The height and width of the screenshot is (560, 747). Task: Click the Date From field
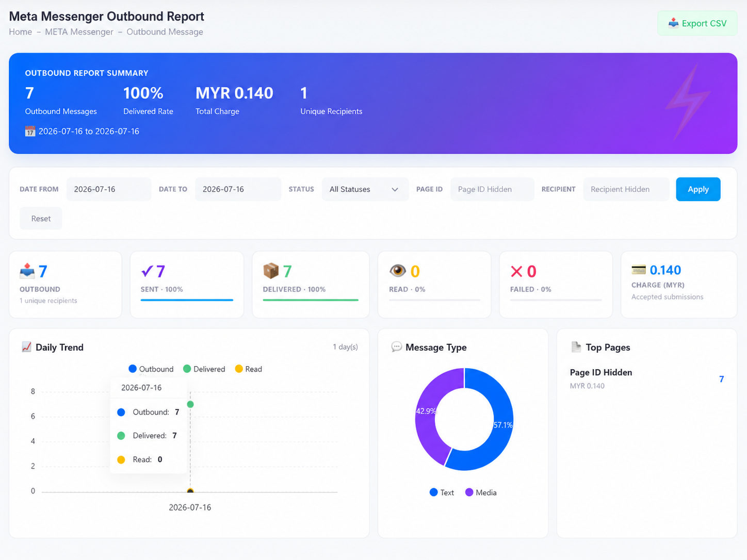pyautogui.click(x=109, y=189)
